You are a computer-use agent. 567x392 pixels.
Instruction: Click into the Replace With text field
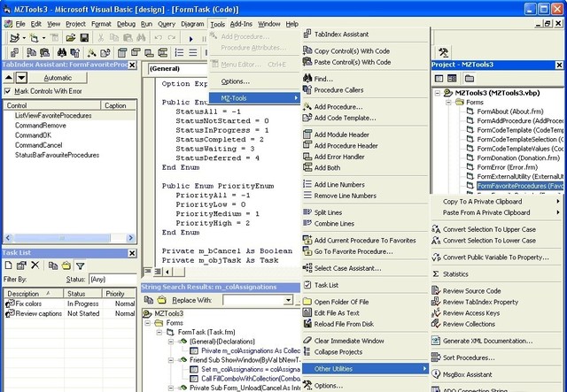(254, 300)
